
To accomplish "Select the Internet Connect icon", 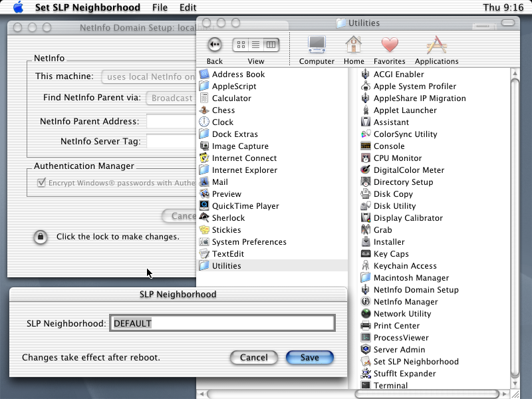I will pyautogui.click(x=204, y=158).
